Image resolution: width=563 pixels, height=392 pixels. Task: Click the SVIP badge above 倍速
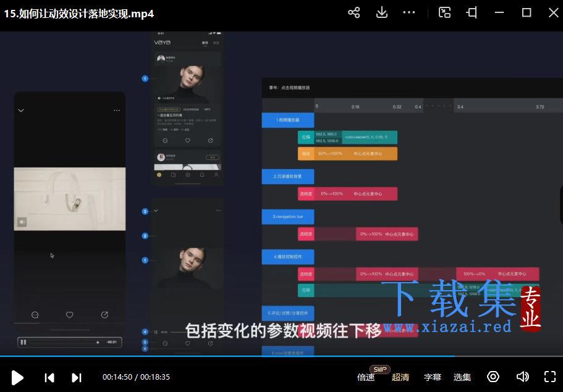(x=380, y=369)
